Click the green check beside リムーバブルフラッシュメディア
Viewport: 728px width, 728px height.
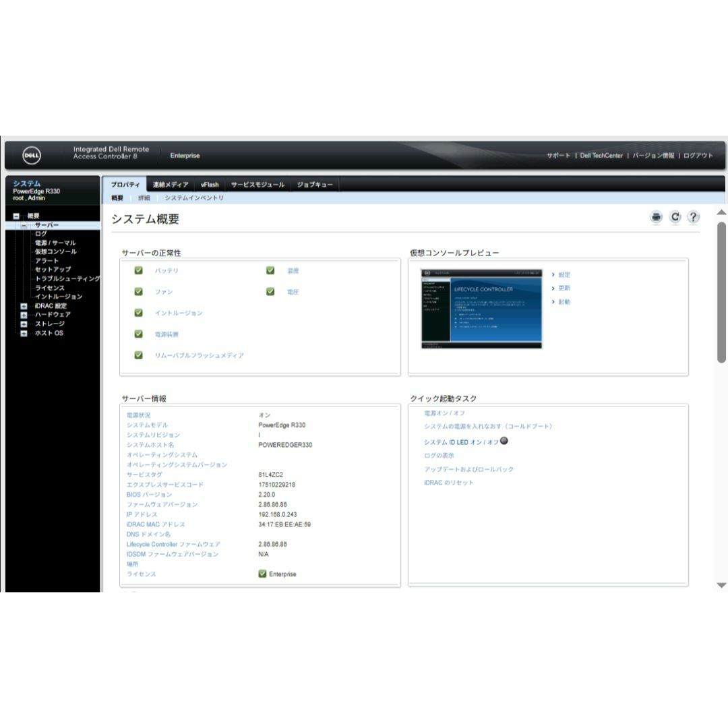pyautogui.click(x=138, y=355)
